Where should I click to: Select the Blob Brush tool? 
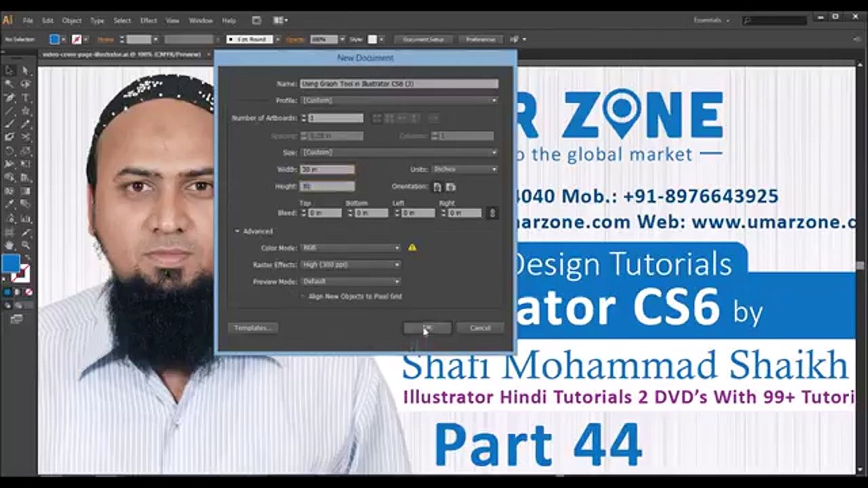(x=10, y=137)
